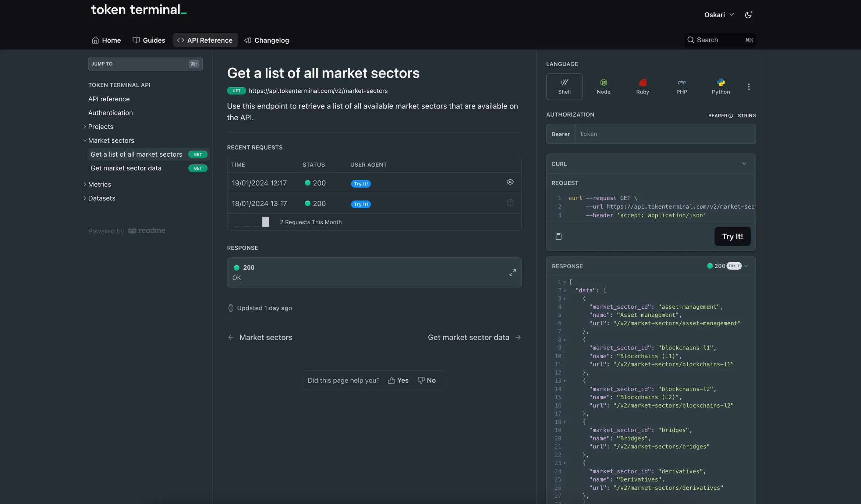Open Changelog tab

tap(267, 40)
